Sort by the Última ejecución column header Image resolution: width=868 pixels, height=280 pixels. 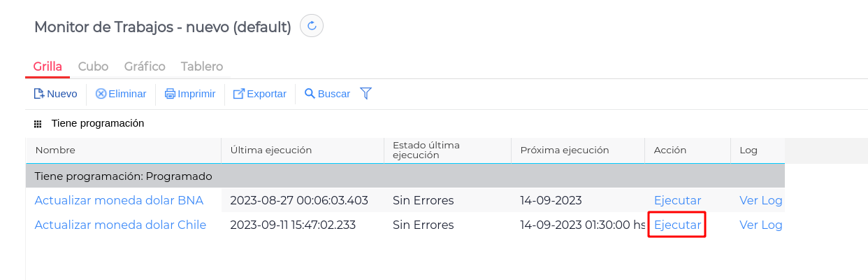(271, 150)
